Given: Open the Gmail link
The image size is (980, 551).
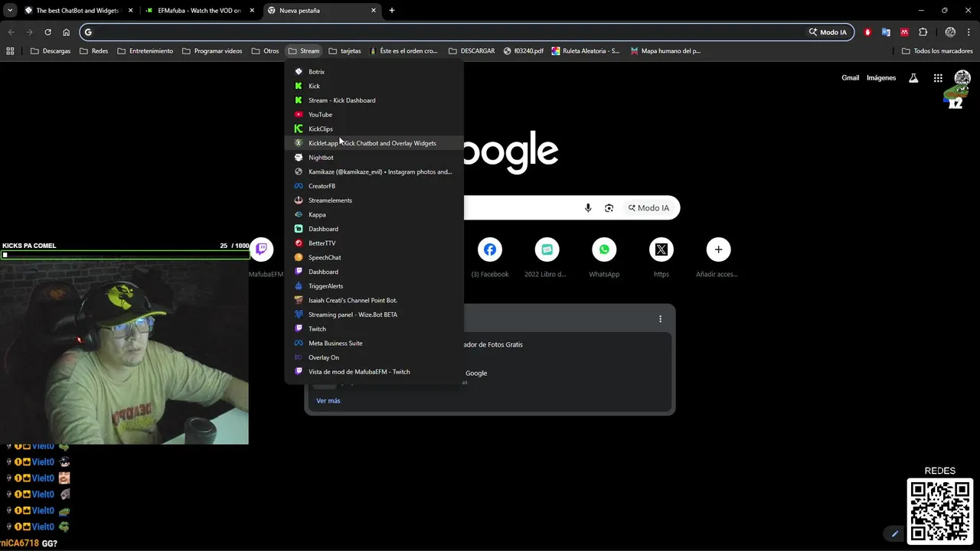Looking at the screenshot, I should coord(851,78).
